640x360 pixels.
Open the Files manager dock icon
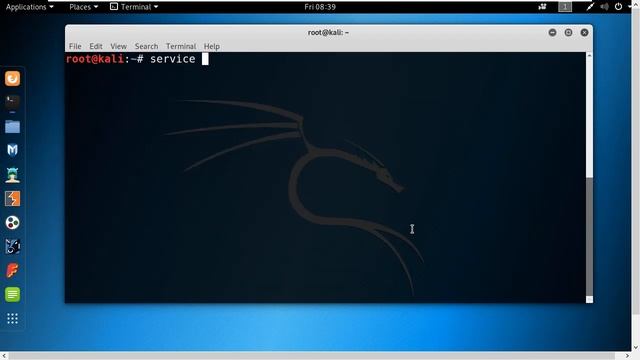(x=12, y=127)
